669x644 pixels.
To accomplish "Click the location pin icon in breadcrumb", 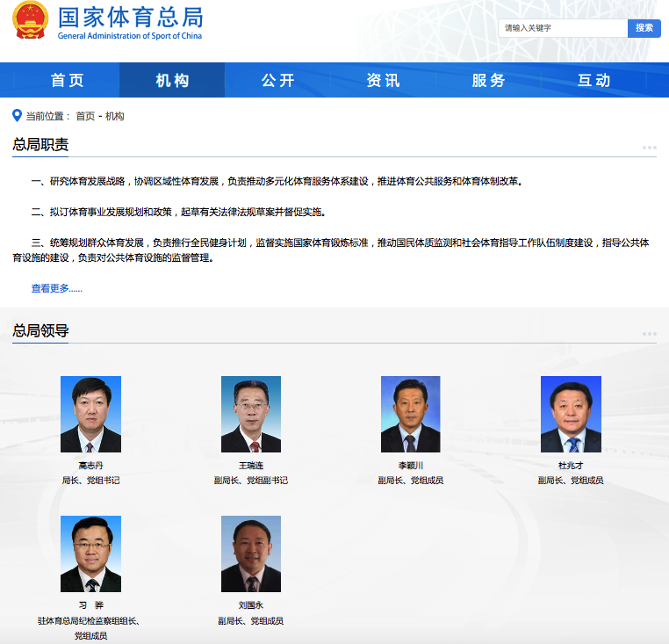I will click(x=17, y=115).
